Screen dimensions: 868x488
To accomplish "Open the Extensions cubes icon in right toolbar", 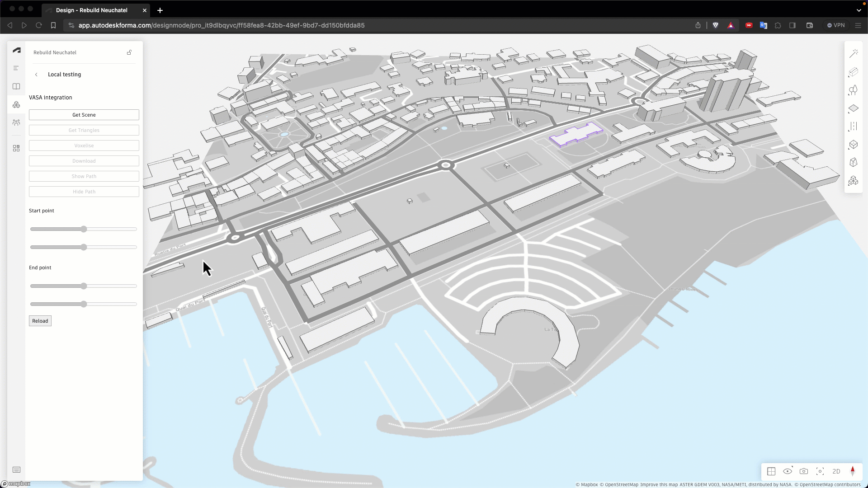I will [x=854, y=181].
